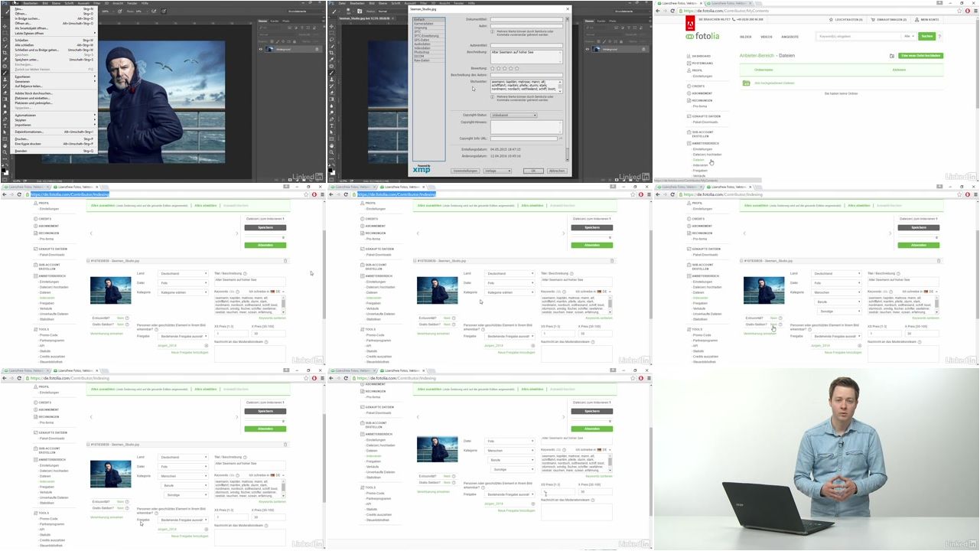Open the Alle filter dropdown in the Fotolia search bar
980x551 pixels.
pyautogui.click(x=909, y=36)
